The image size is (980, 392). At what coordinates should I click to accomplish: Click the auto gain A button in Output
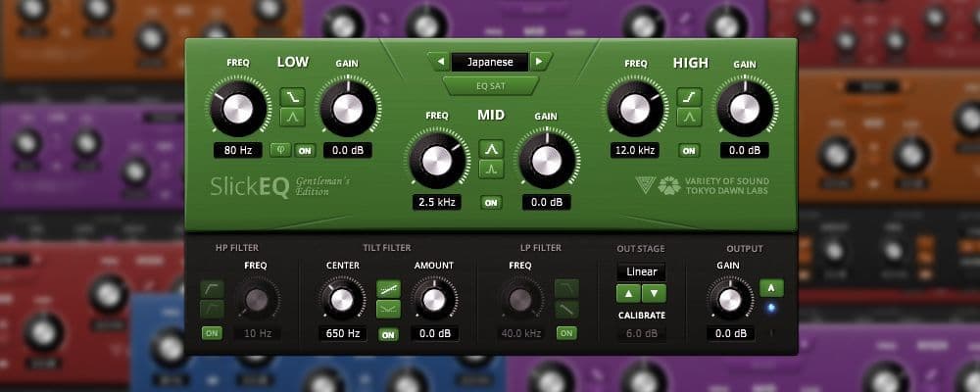coord(771,288)
